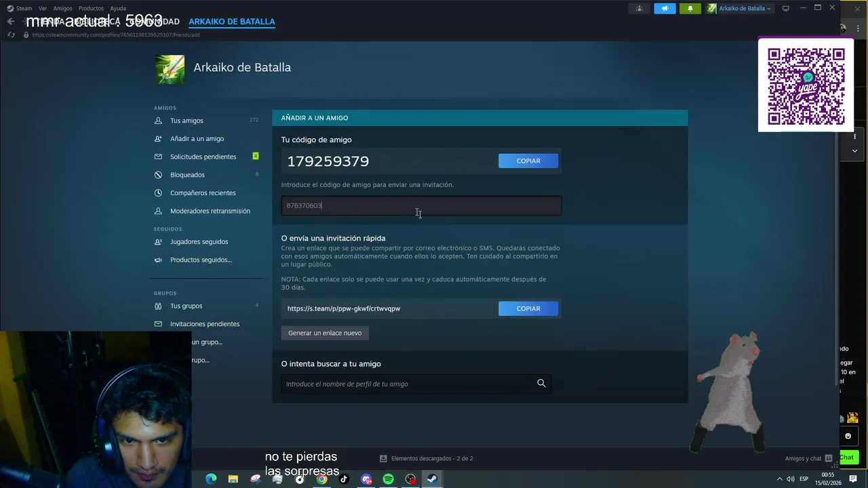Copy your friend code 179259379
Viewport: 868px width, 488px height.
[528, 161]
